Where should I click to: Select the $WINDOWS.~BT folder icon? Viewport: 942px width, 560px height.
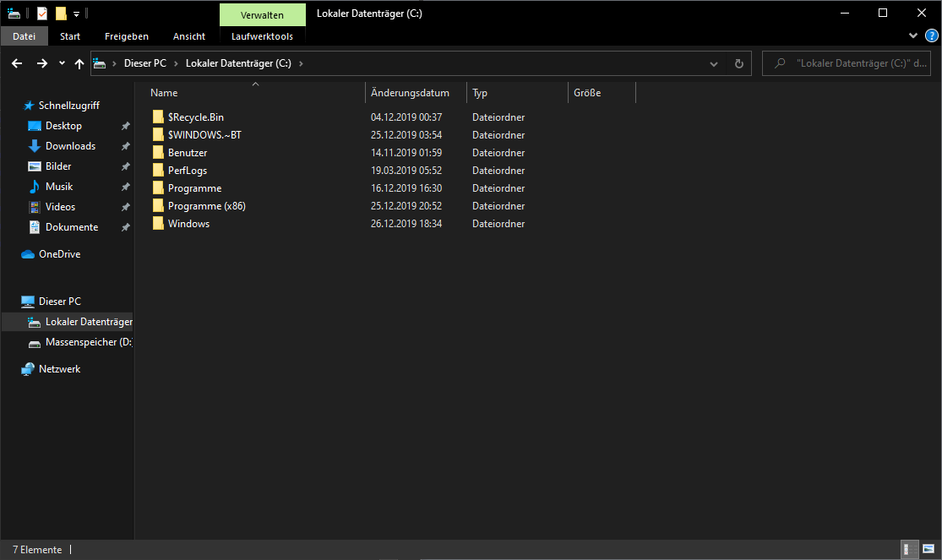(158, 134)
